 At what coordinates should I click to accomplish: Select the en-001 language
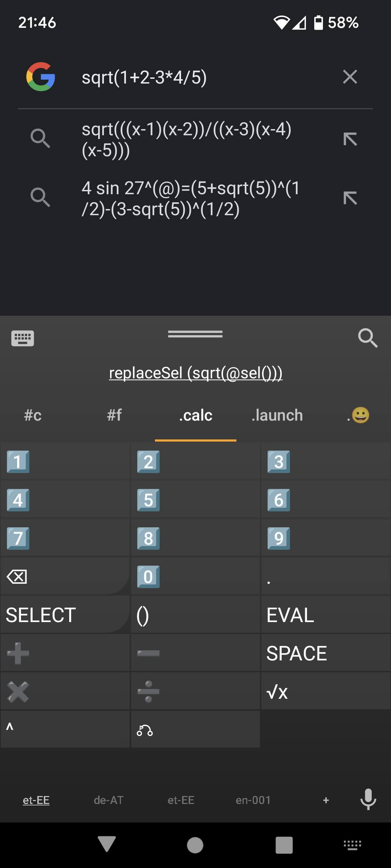[253, 800]
